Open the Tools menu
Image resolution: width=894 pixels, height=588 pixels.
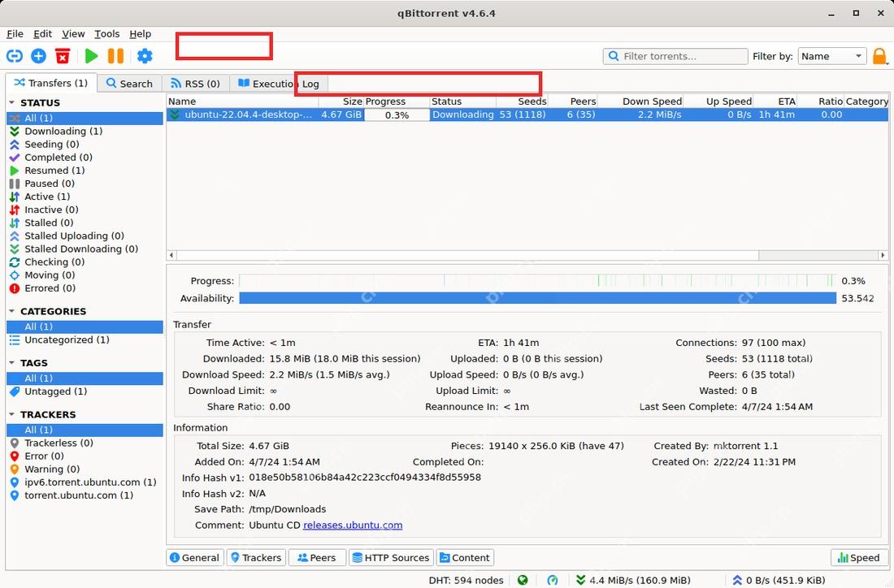106,33
